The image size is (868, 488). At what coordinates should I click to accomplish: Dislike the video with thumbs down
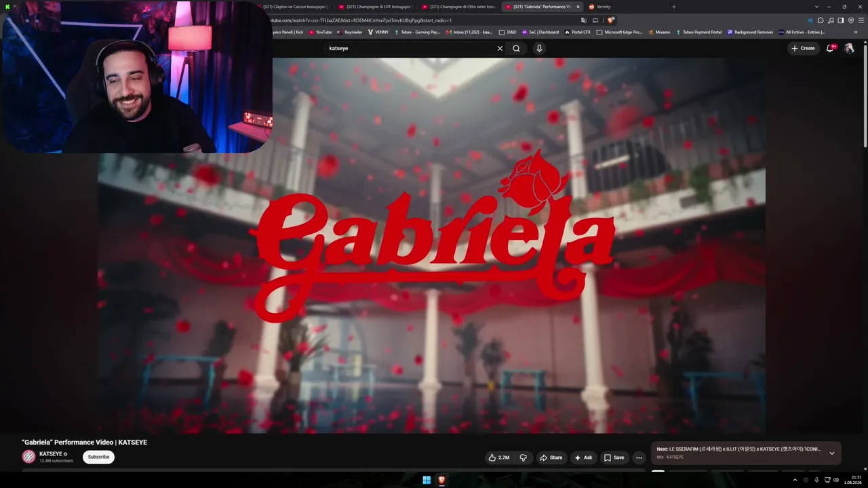coord(523,457)
